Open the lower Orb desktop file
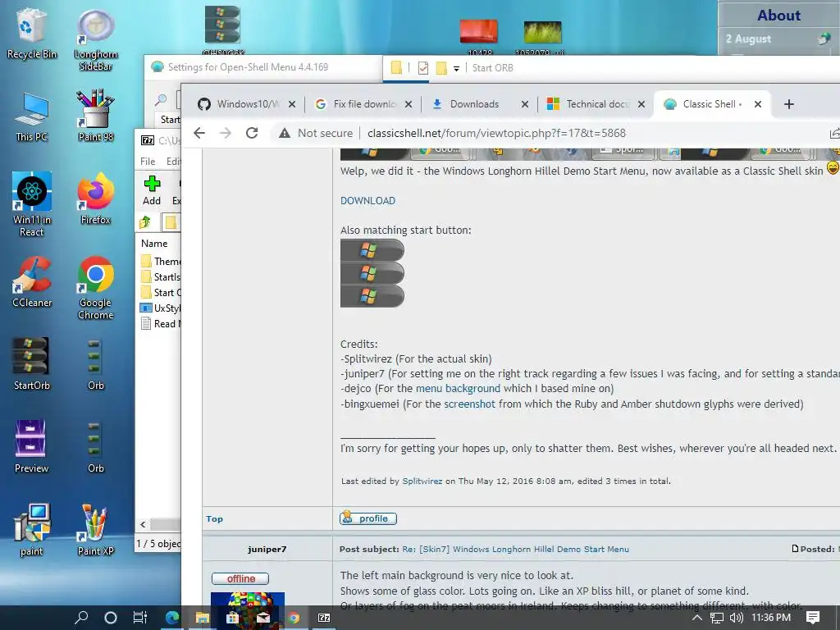Screen dimensions: 840x630 (x=96, y=447)
